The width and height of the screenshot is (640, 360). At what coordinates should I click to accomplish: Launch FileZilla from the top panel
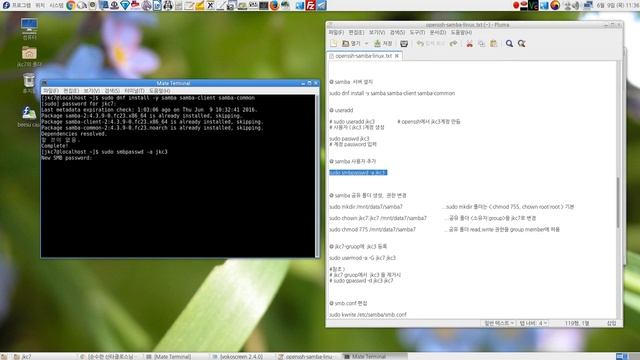311,5
